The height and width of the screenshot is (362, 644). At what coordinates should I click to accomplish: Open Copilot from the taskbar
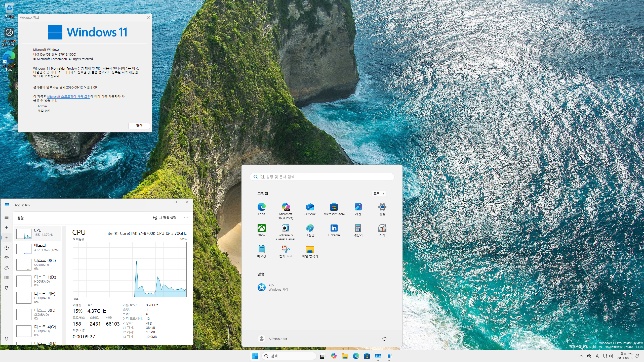(334, 356)
